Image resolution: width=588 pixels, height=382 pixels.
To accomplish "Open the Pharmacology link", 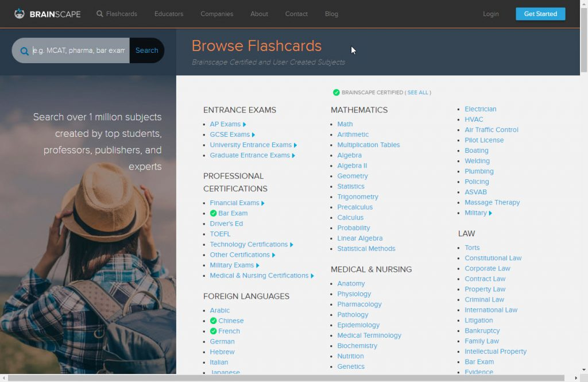I will [x=359, y=304].
